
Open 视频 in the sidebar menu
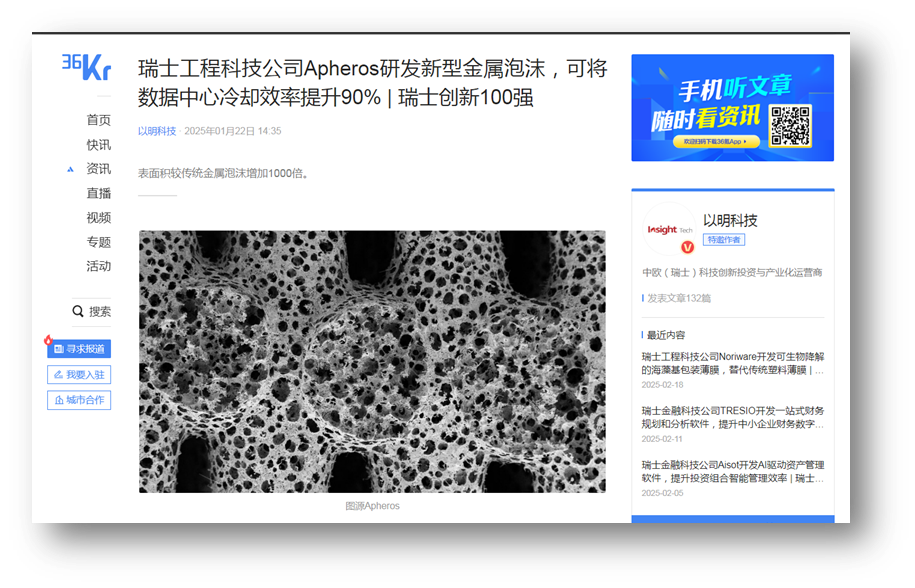(x=99, y=218)
